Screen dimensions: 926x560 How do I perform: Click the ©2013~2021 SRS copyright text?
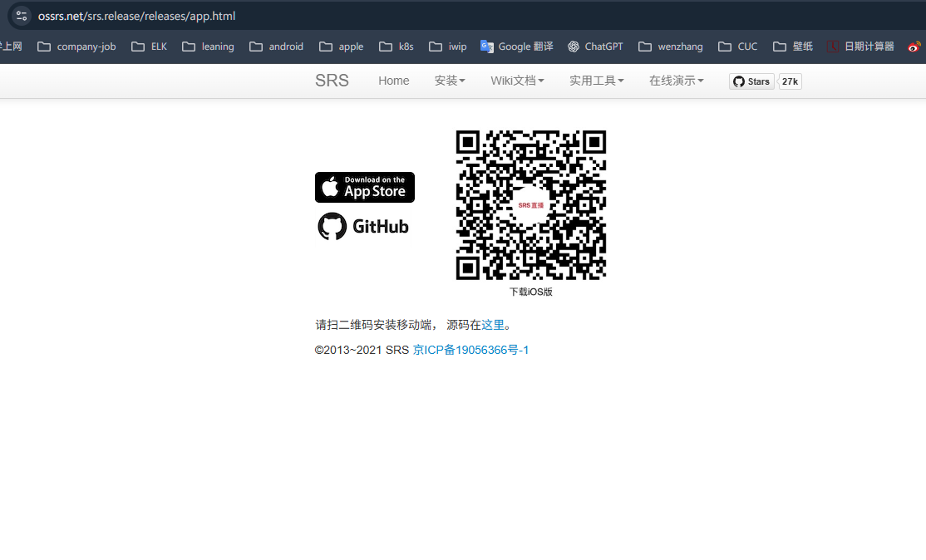tap(362, 350)
